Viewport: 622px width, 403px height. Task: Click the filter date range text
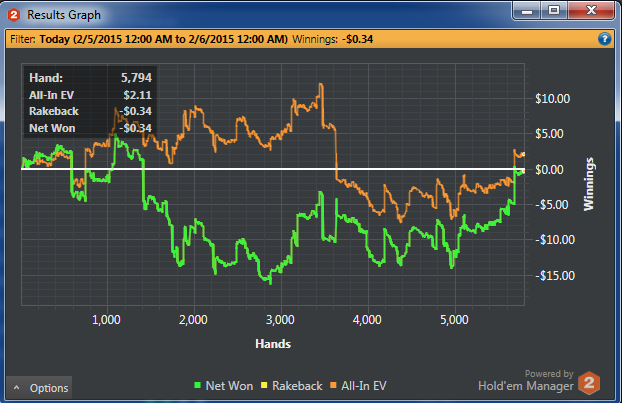click(163, 39)
